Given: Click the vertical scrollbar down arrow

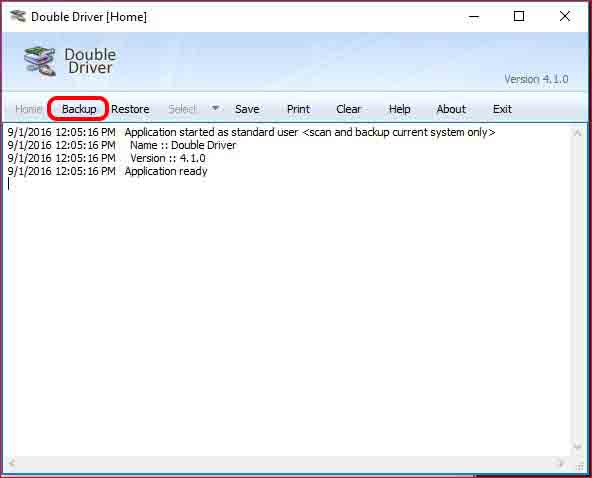Looking at the screenshot, I should pyautogui.click(x=577, y=447).
